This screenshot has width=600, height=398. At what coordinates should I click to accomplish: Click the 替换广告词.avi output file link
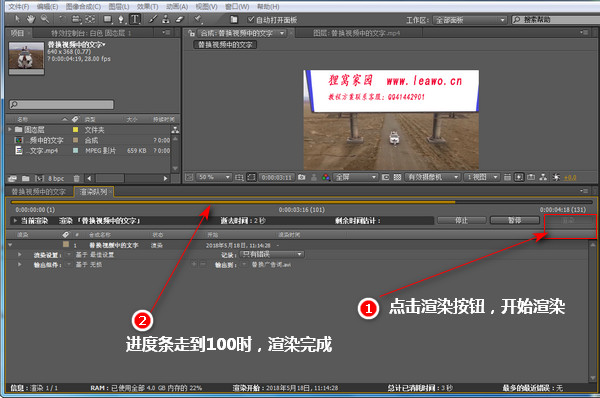click(x=271, y=264)
